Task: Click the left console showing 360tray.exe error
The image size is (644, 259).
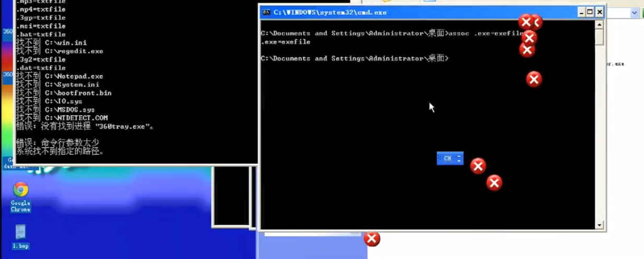Action: tap(131, 78)
